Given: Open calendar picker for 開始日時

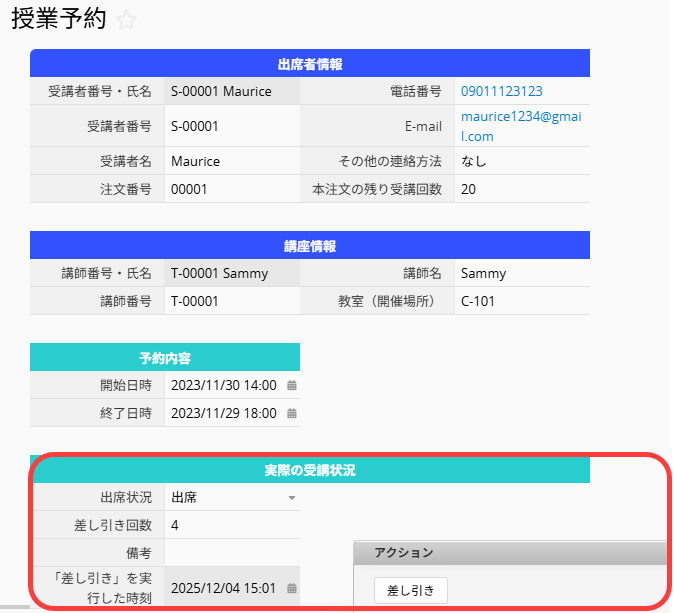Looking at the screenshot, I should [292, 385].
